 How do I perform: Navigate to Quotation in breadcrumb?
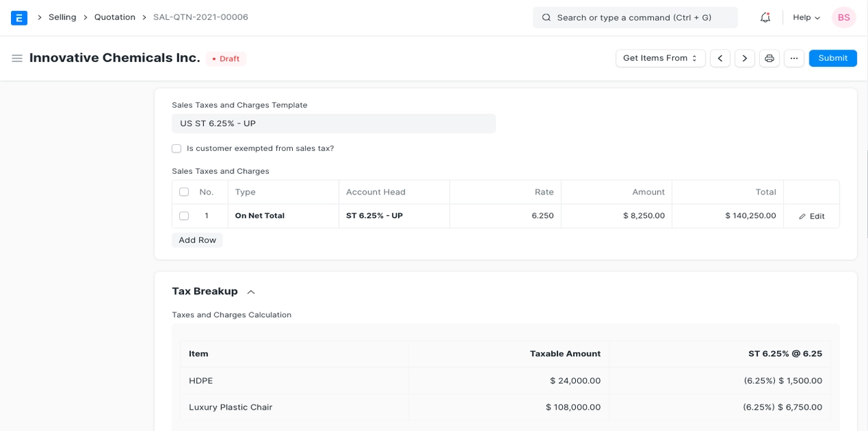(114, 17)
